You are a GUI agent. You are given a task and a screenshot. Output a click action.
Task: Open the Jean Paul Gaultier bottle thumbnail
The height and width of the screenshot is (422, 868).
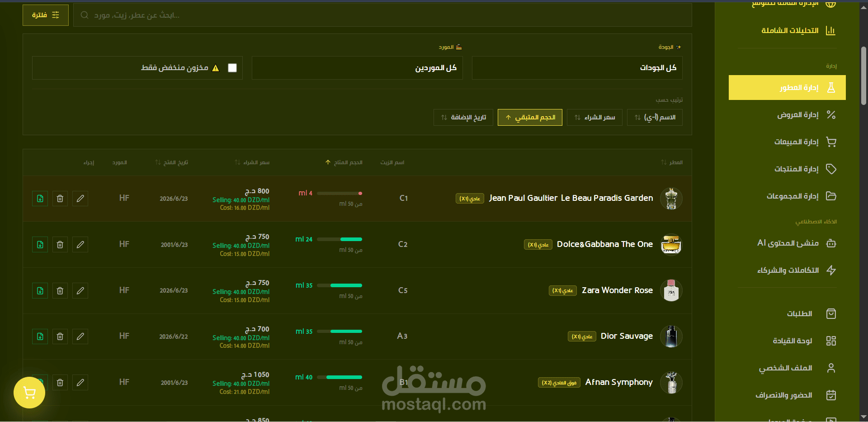click(x=671, y=199)
